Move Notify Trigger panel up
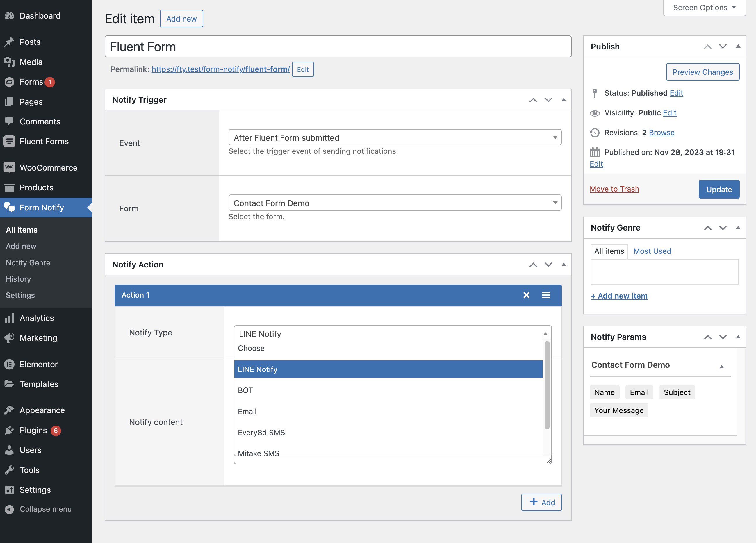The height and width of the screenshot is (543, 756). [533, 100]
